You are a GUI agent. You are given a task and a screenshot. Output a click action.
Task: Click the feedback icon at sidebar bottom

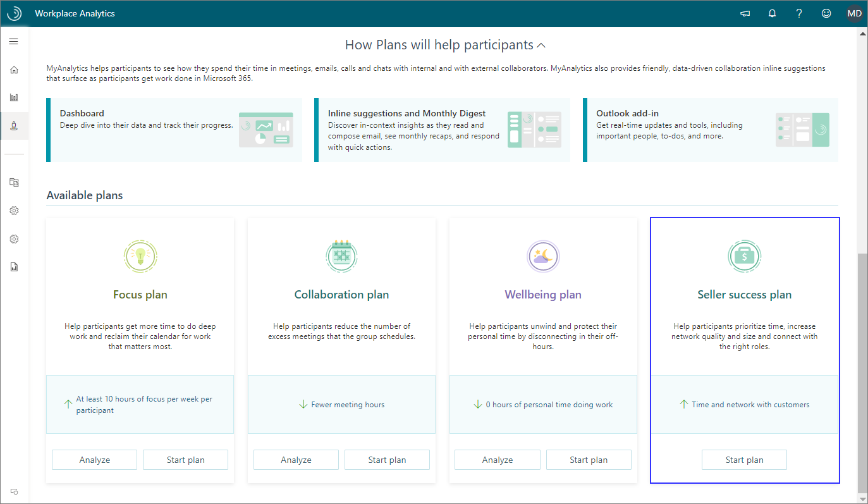pyautogui.click(x=14, y=491)
